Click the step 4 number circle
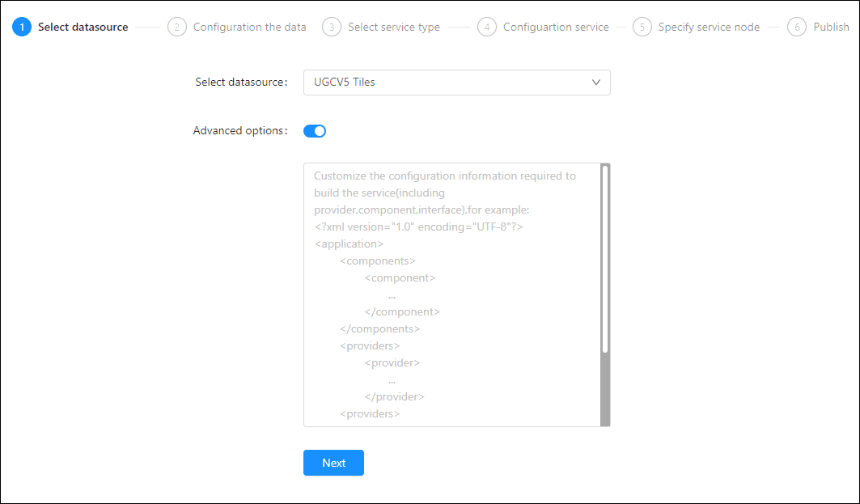The height and width of the screenshot is (504, 860). click(487, 28)
